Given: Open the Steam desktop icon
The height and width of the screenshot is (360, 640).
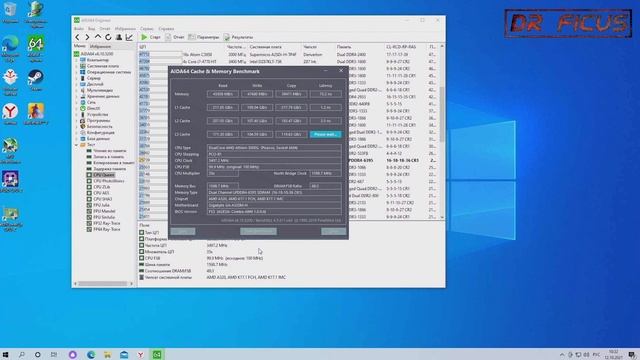Looking at the screenshot, I should (x=36, y=80).
